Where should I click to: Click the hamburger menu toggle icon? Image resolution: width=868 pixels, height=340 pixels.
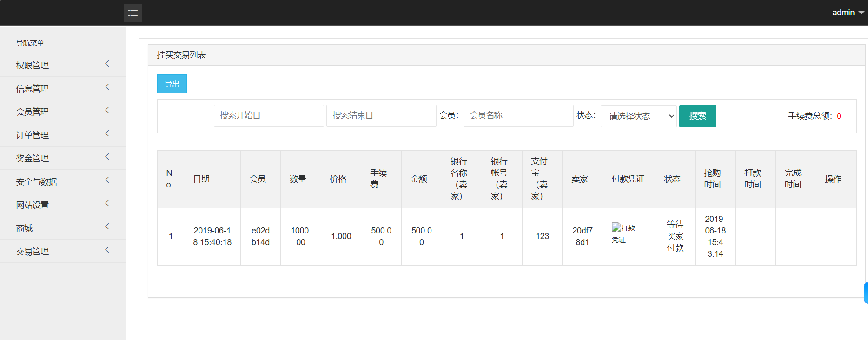click(133, 13)
